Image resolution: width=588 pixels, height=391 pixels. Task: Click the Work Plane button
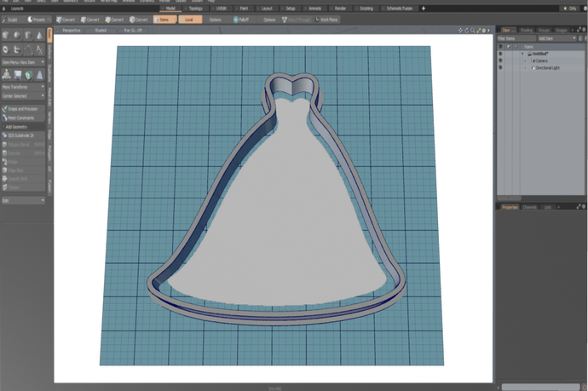click(x=326, y=20)
